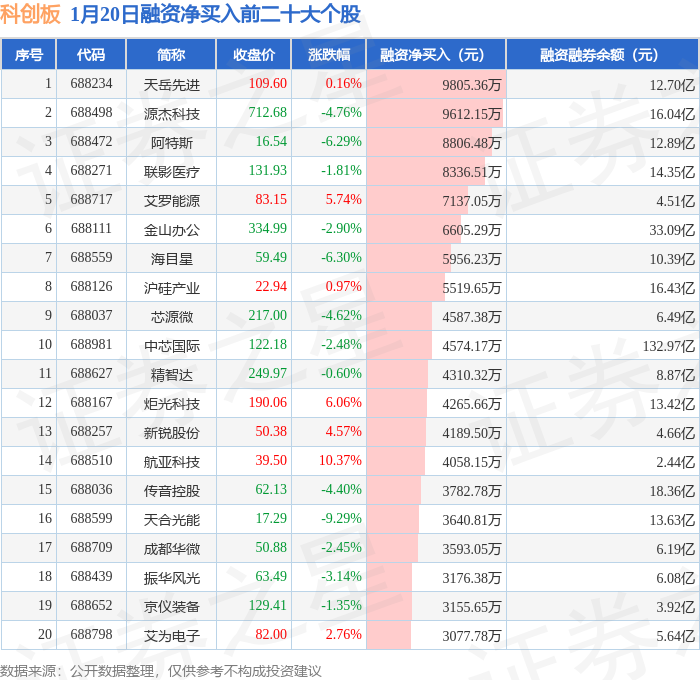The image size is (700, 680).
Task: Select stock name 芯源微
Action: (x=171, y=317)
